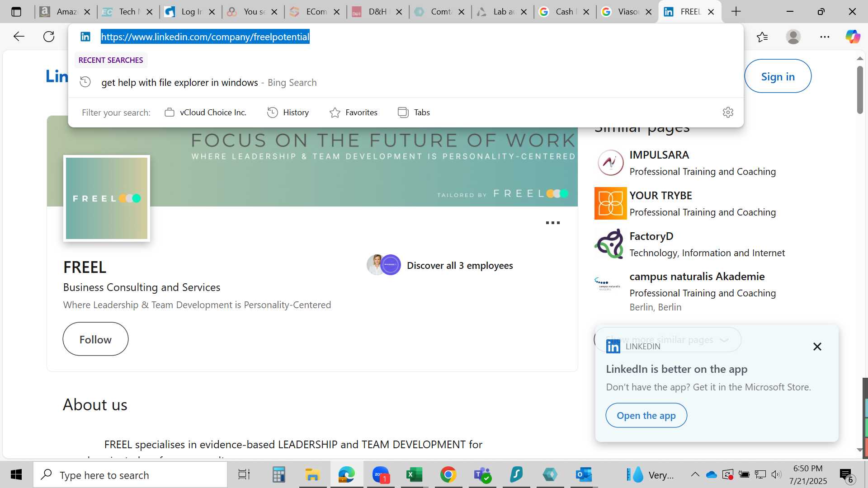Image resolution: width=868 pixels, height=488 pixels.
Task: Filter search by History
Action: coord(288,113)
